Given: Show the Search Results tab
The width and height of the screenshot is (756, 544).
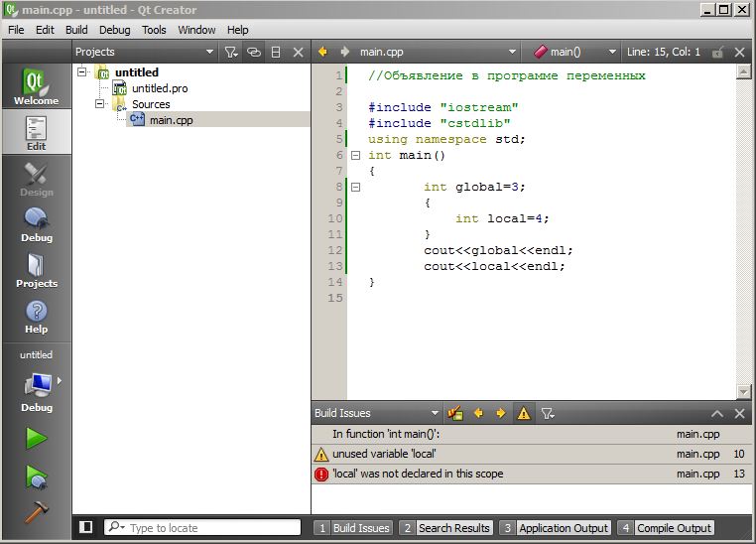Looking at the screenshot, I should 446,528.
